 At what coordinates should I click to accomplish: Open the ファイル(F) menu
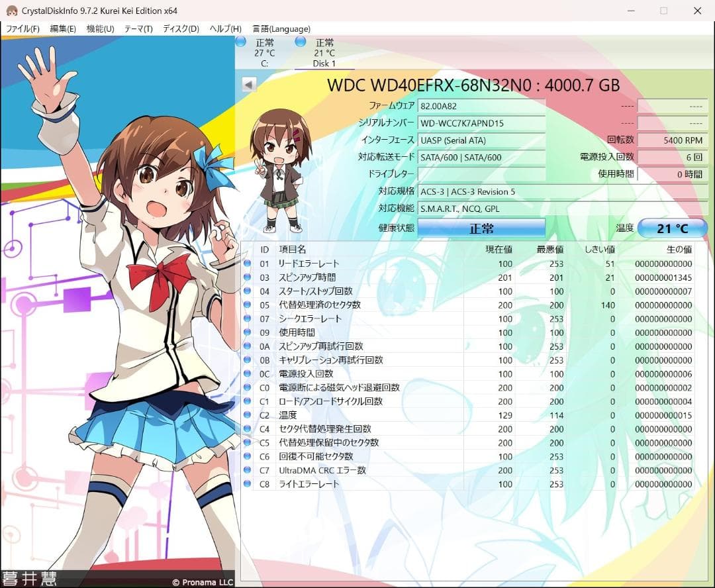(x=23, y=28)
